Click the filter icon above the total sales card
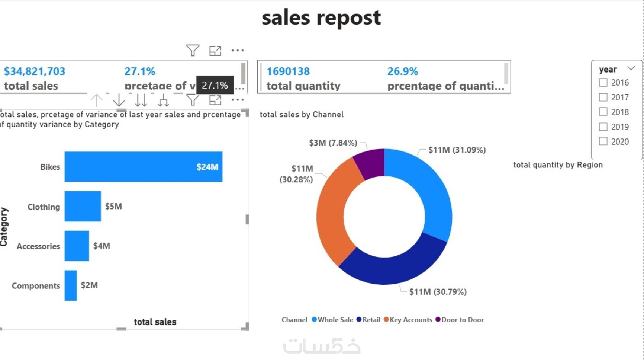644x361 pixels. 193,50
